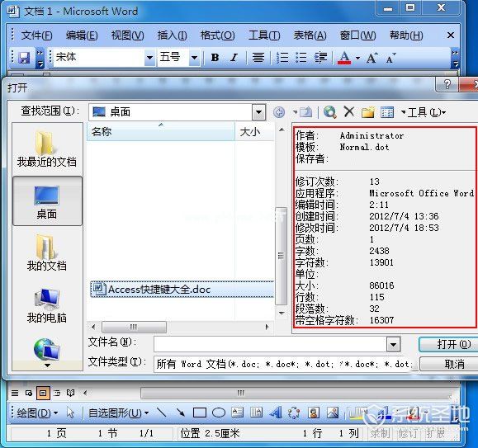Click the grow font icon
Screen dimensions: 478x448
point(372,58)
